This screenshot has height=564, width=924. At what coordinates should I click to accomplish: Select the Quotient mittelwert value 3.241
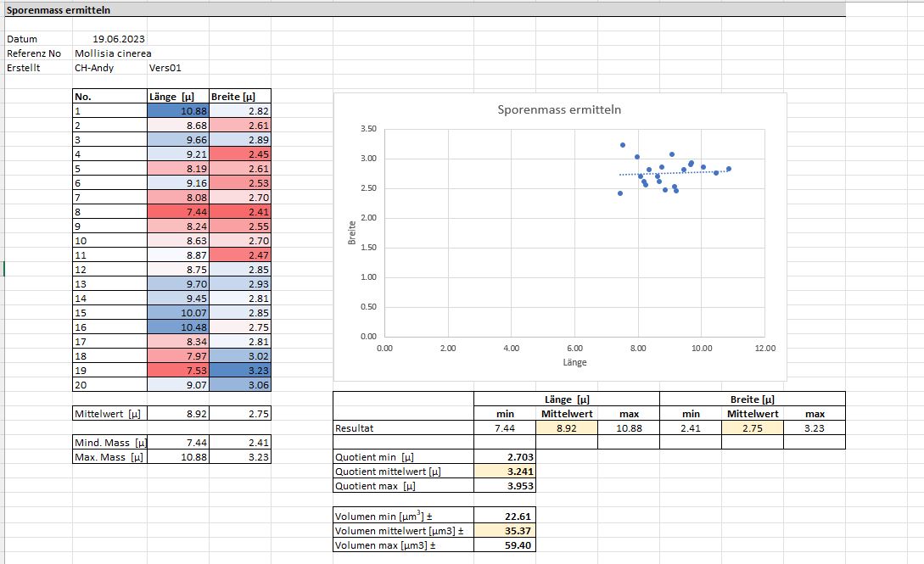click(x=504, y=472)
